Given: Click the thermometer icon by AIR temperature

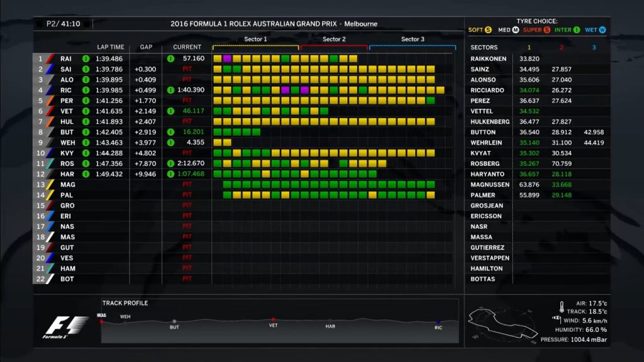Looking at the screenshot, I should pos(562,307).
